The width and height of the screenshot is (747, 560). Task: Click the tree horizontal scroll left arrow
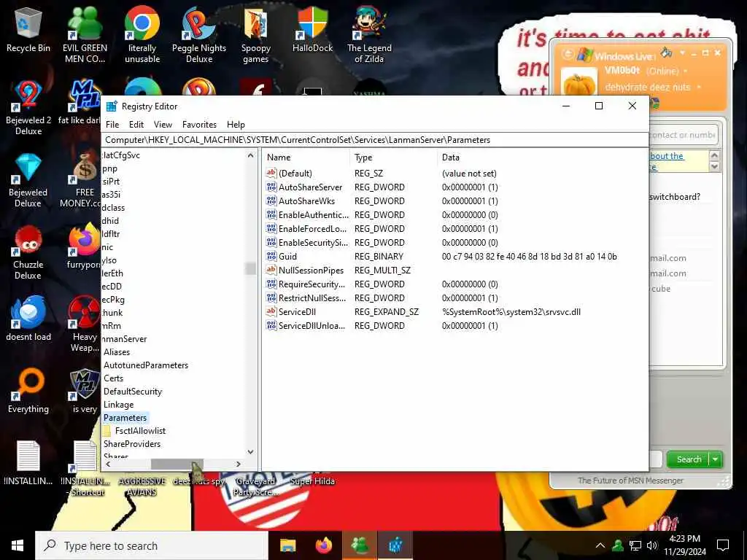(108, 464)
